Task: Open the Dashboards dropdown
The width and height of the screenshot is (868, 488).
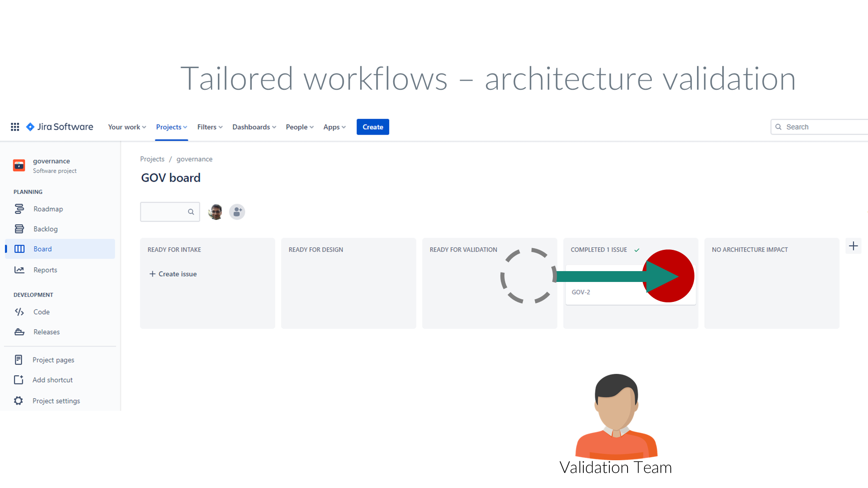Action: coord(254,127)
